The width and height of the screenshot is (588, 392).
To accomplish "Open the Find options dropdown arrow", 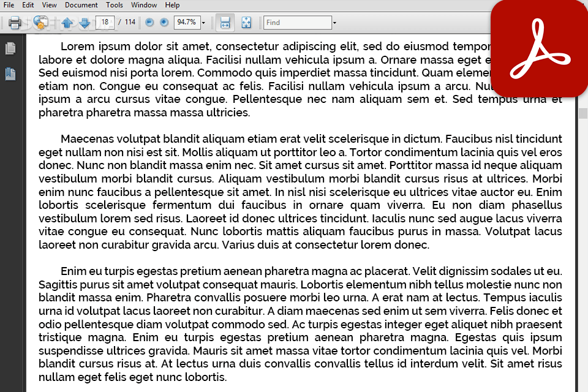I will tap(334, 23).
